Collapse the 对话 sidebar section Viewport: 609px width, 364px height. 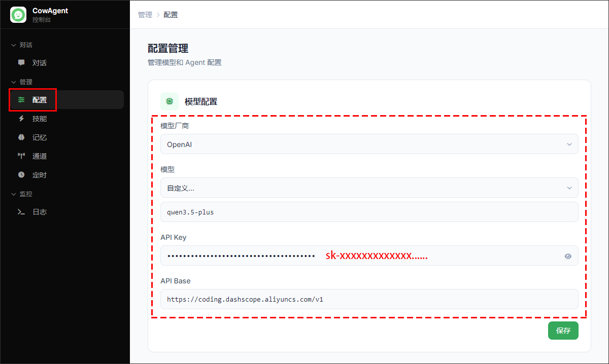pos(14,45)
